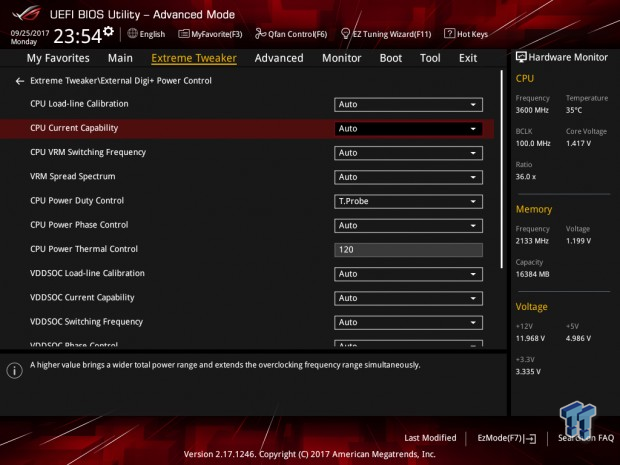Image resolution: width=620 pixels, height=465 pixels.
Task: Open the Tool tab
Action: coord(430,58)
